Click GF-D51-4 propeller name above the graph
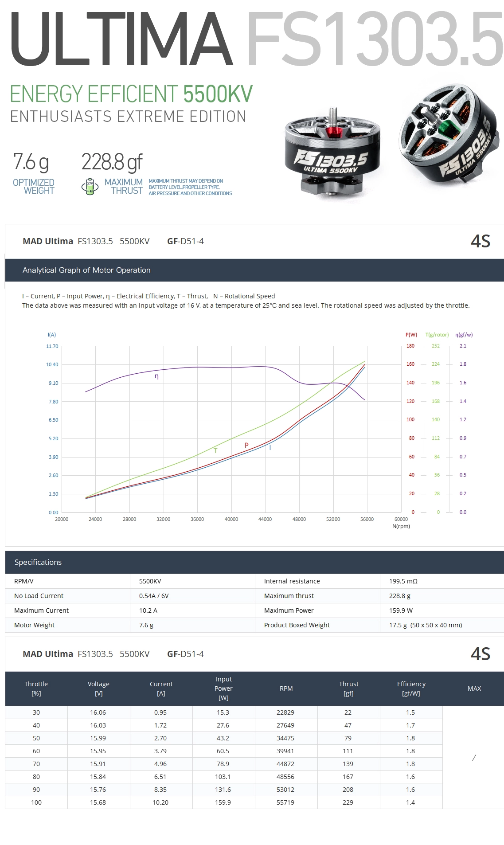This screenshot has height=845, width=504. (x=185, y=241)
